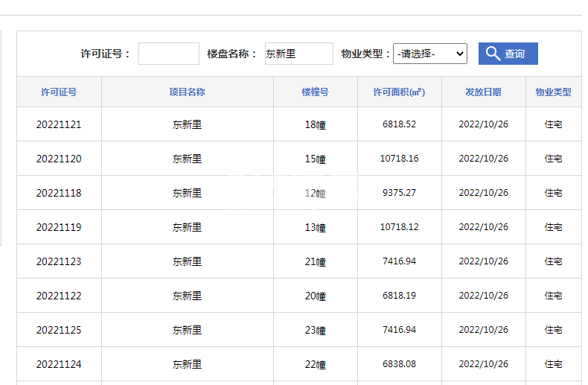The image size is (588, 385).
Task: Click 东新里 in row 20221118
Action: pyautogui.click(x=187, y=193)
